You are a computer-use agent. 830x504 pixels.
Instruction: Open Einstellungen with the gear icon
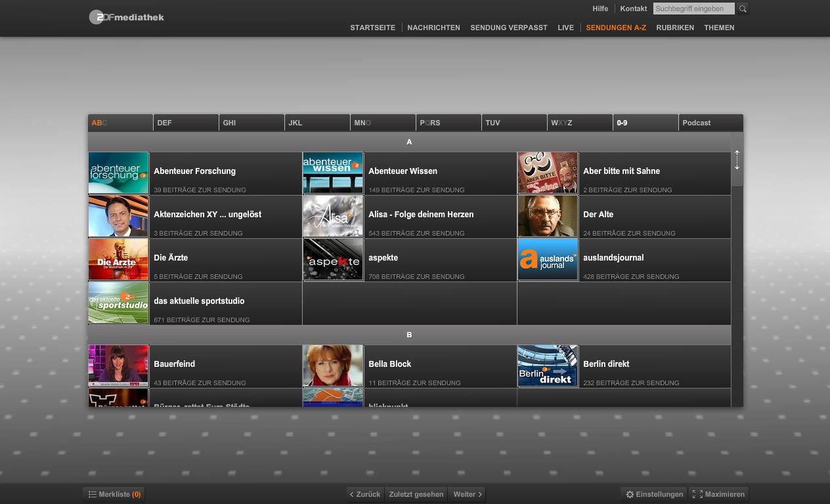tap(630, 494)
